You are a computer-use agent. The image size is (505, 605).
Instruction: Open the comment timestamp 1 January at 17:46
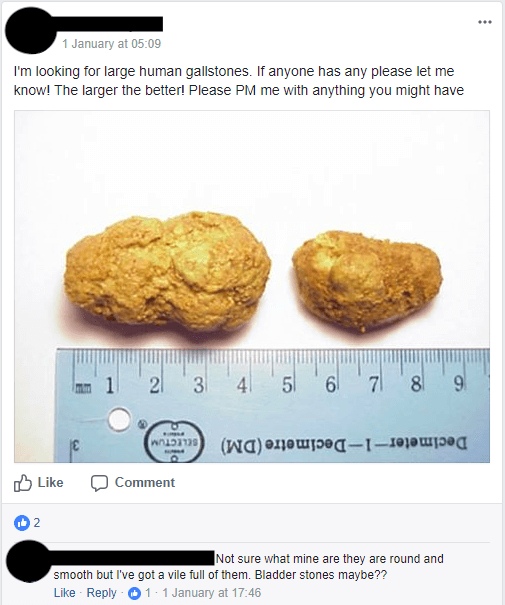pyautogui.click(x=211, y=593)
